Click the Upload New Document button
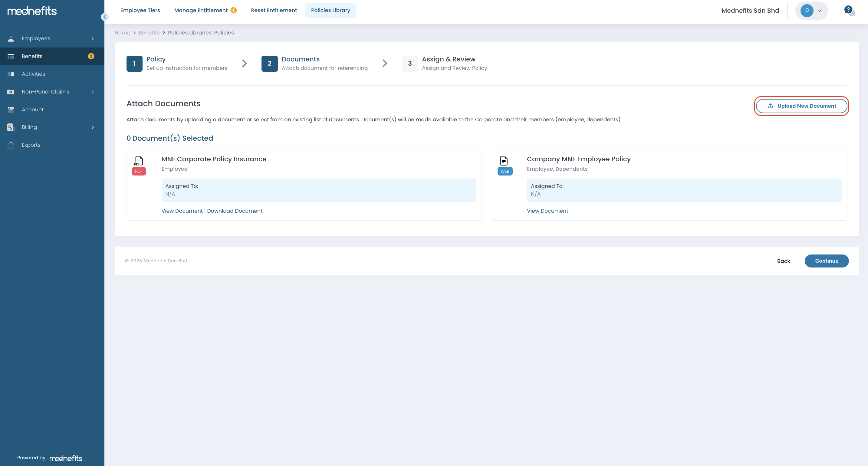 pos(801,106)
